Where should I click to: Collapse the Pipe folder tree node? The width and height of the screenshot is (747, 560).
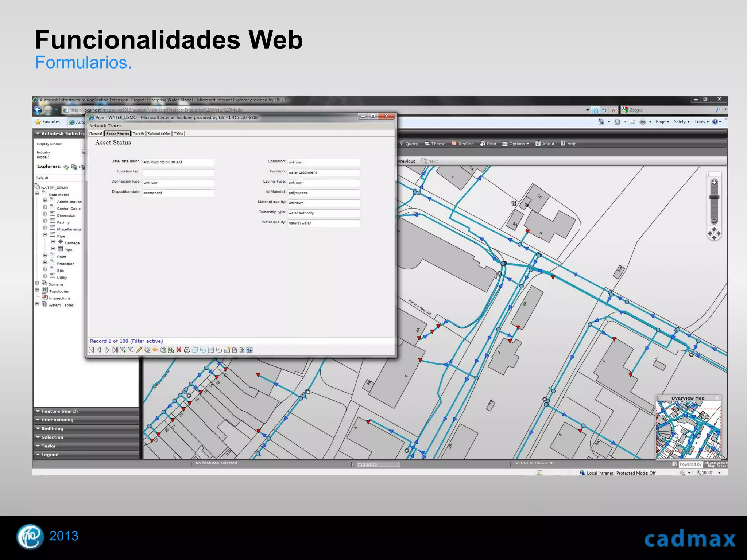pyautogui.click(x=45, y=235)
